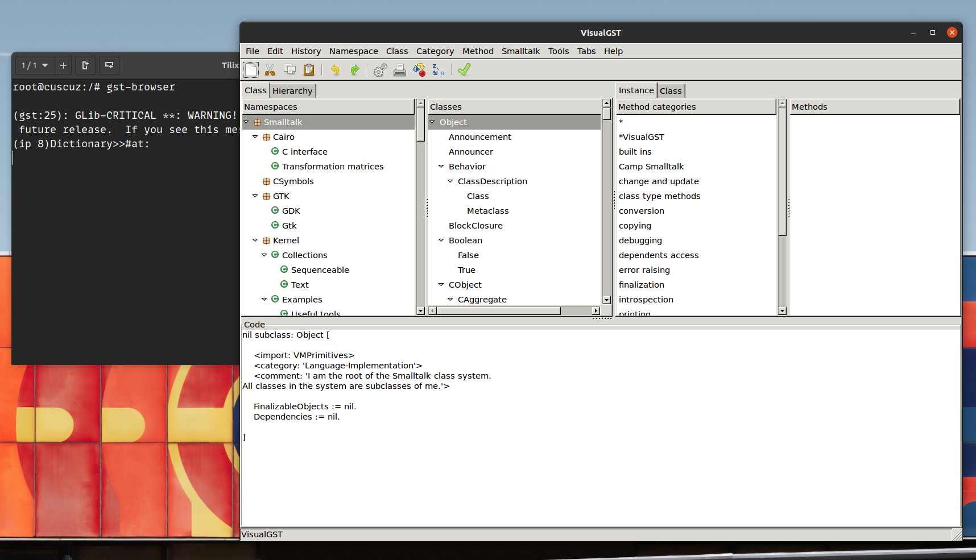Click the GDK category circle icon

tap(275, 210)
